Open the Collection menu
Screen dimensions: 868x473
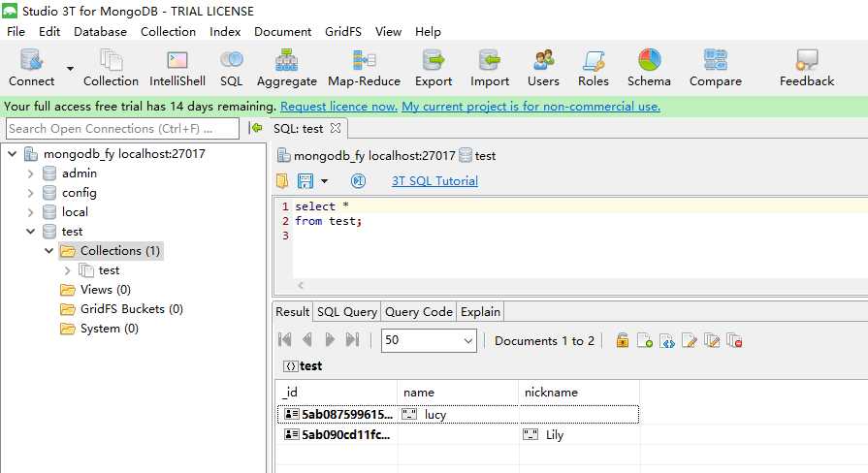click(168, 32)
